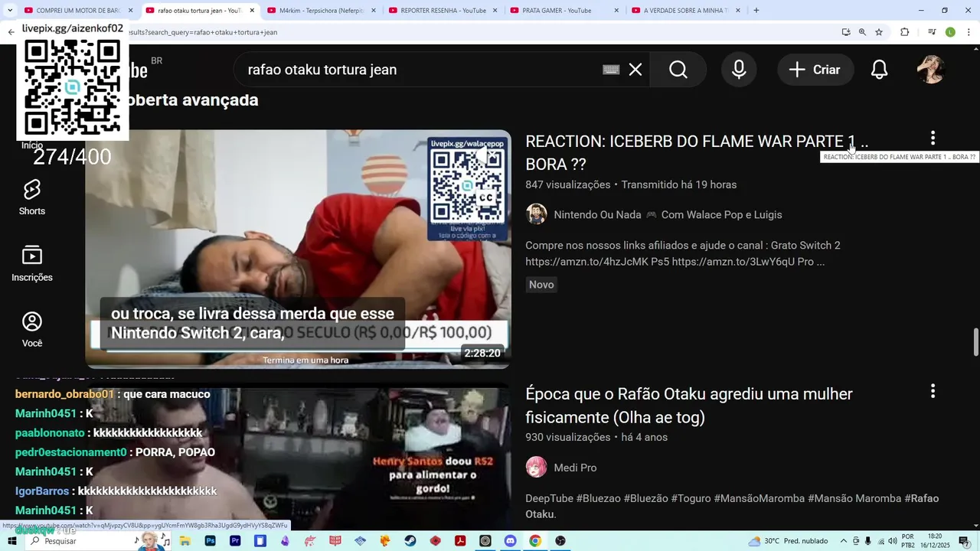This screenshot has height=551, width=980.
Task: Open the browser extensions puzzle icon
Action: [904, 32]
